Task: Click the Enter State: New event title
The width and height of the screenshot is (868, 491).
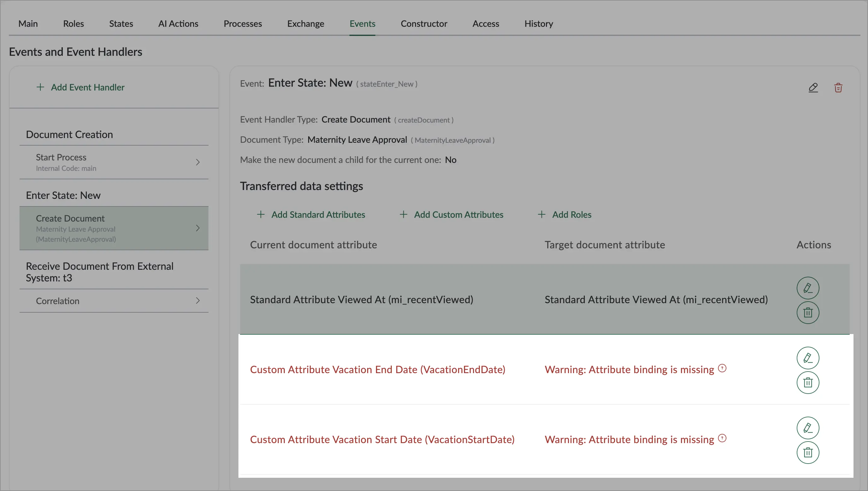Action: pos(310,83)
